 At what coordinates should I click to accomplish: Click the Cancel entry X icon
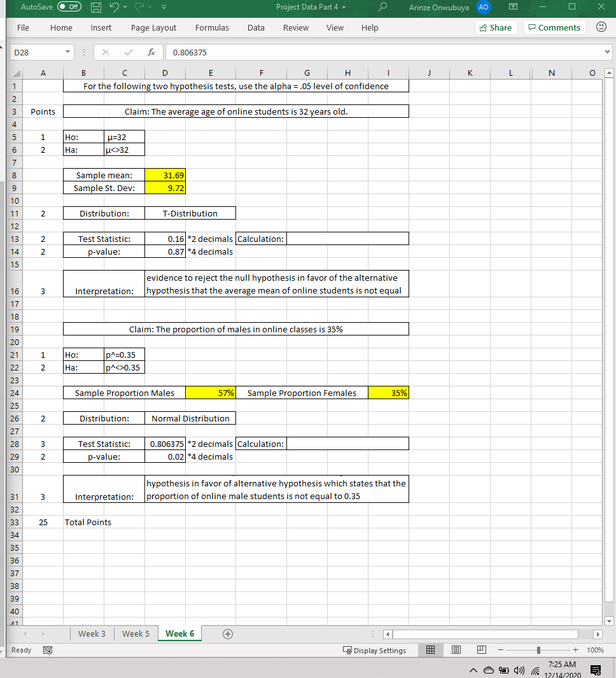tap(105, 52)
